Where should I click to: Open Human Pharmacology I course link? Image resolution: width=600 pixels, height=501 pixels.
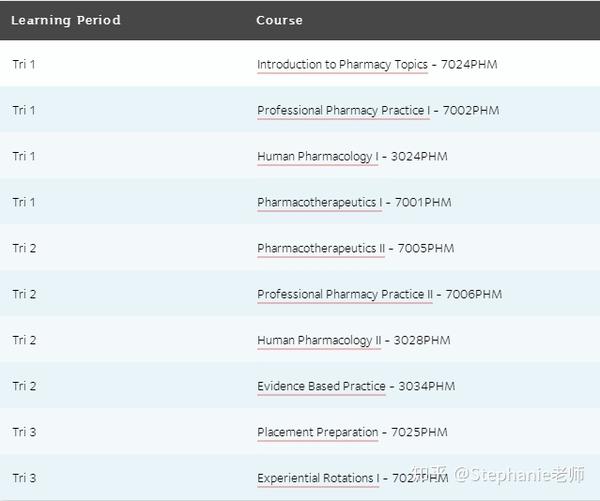pyautogui.click(x=318, y=157)
